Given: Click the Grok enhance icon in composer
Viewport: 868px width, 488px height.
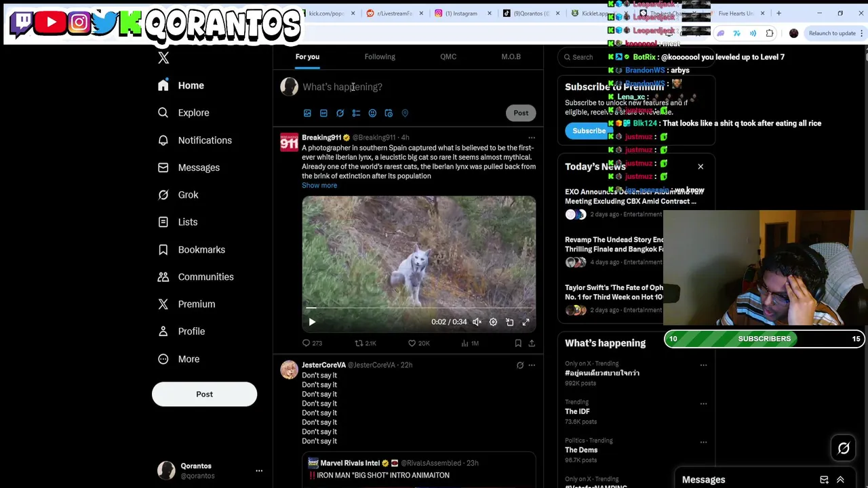Looking at the screenshot, I should (x=340, y=113).
